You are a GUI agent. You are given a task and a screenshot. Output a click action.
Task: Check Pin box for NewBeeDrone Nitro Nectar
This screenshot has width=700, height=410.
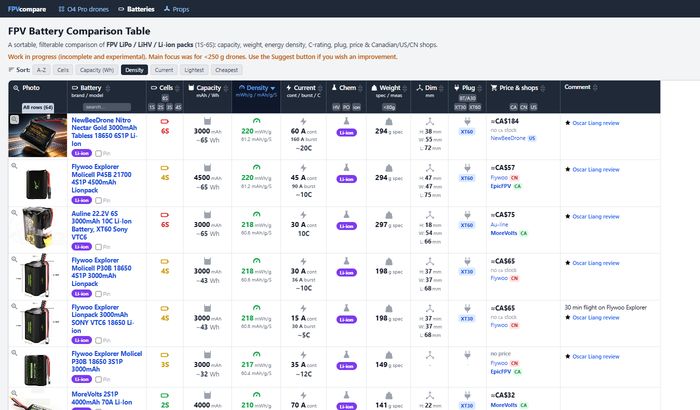[98, 153]
